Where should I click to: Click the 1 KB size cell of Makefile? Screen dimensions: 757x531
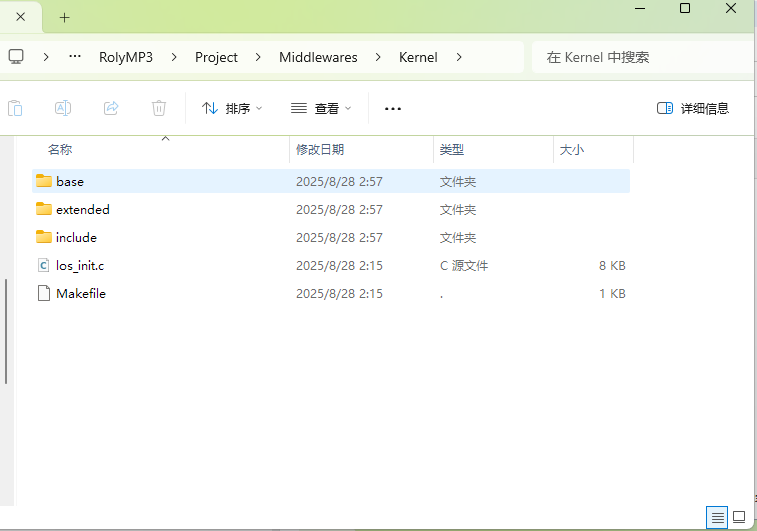[612, 293]
